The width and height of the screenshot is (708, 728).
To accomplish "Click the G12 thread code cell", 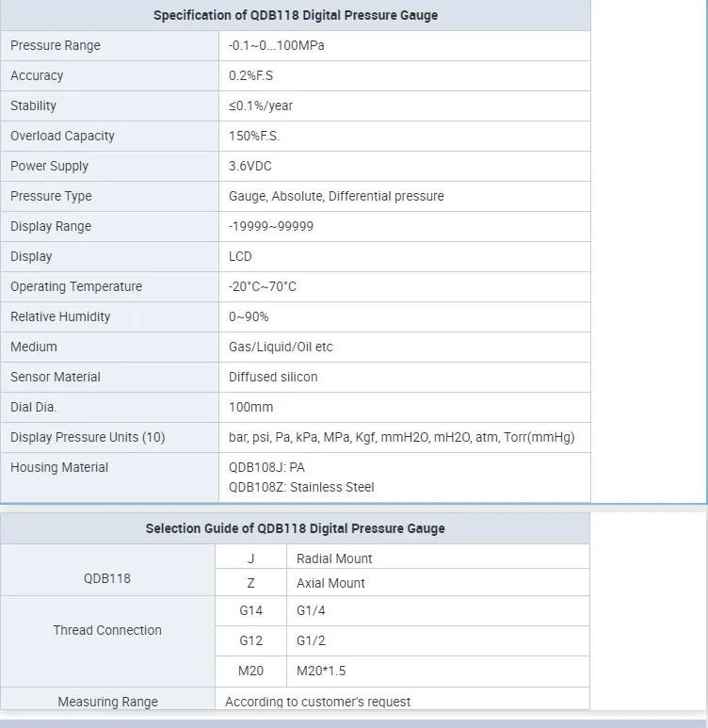I will coord(250,640).
